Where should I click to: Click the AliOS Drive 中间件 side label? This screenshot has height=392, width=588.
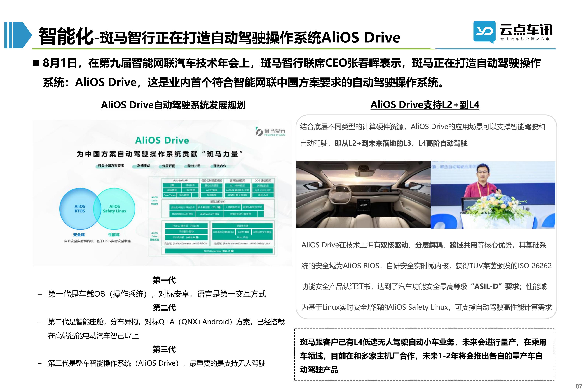(154, 201)
